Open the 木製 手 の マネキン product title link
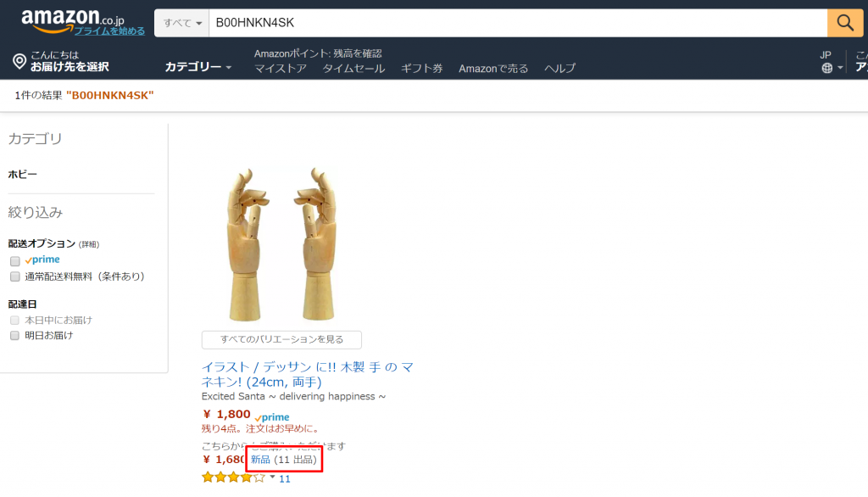 307,374
